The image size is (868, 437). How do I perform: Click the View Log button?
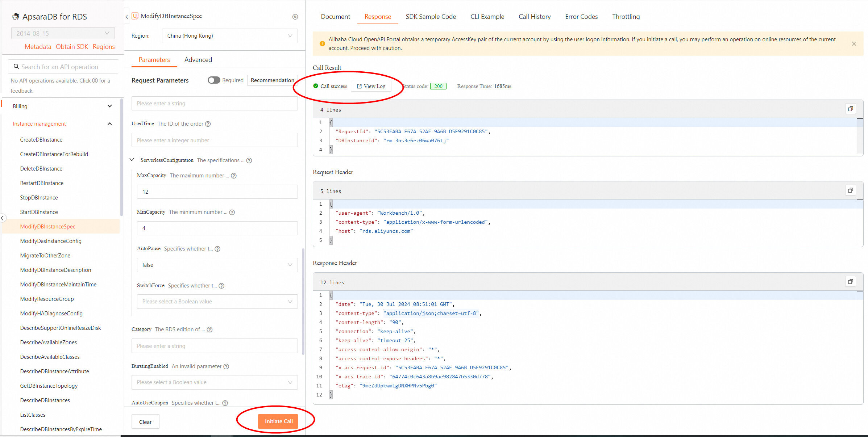point(371,86)
